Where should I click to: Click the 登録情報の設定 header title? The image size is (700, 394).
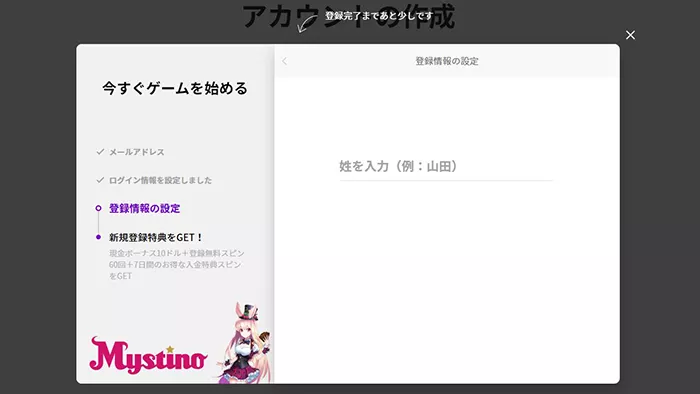click(x=447, y=61)
